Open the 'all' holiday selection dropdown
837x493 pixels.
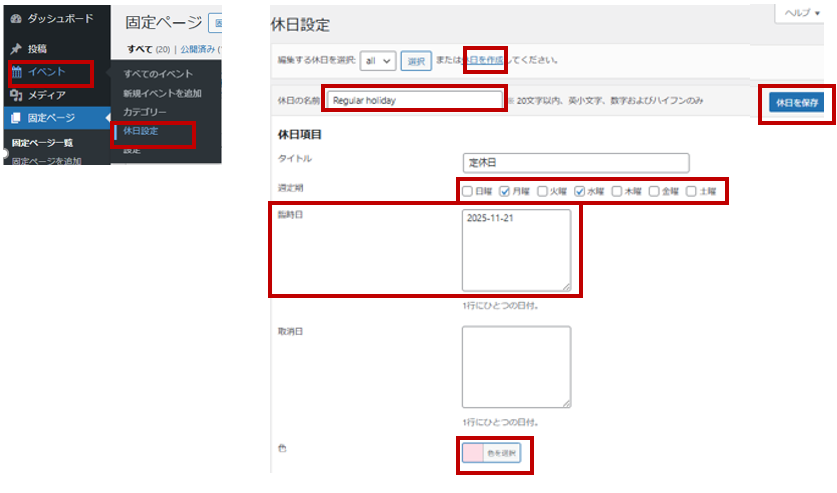(378, 61)
